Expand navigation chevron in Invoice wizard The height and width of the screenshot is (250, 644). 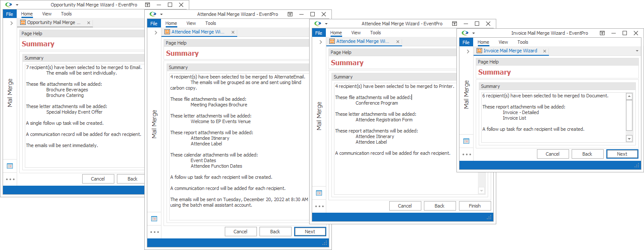pyautogui.click(x=468, y=51)
